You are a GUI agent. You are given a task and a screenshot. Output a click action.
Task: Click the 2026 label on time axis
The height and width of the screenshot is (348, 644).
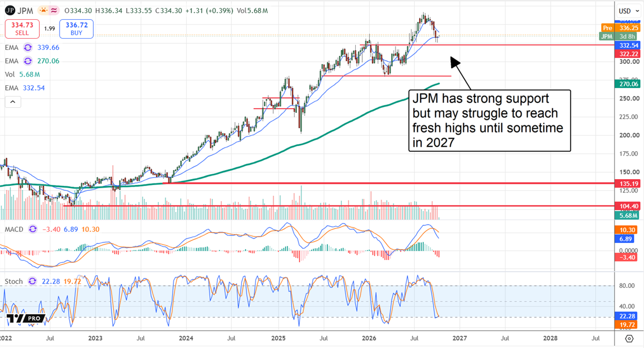369,338
